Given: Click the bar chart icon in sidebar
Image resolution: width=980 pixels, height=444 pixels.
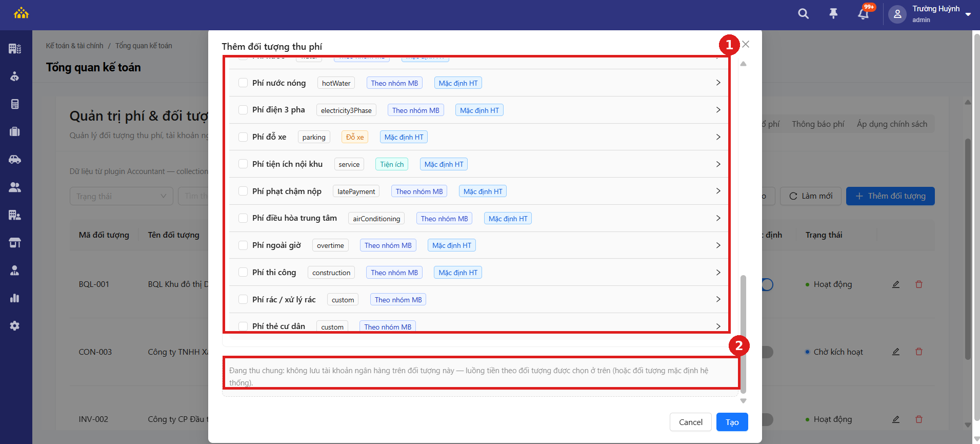Looking at the screenshot, I should [15, 298].
